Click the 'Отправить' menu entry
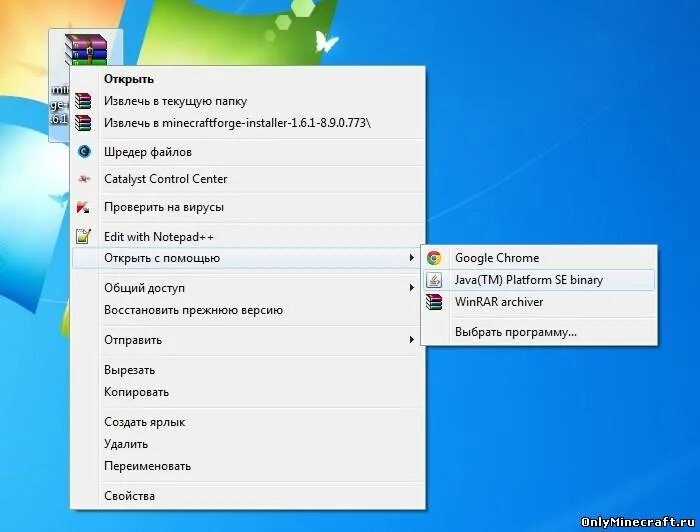This screenshot has height=532, width=700. point(248,340)
